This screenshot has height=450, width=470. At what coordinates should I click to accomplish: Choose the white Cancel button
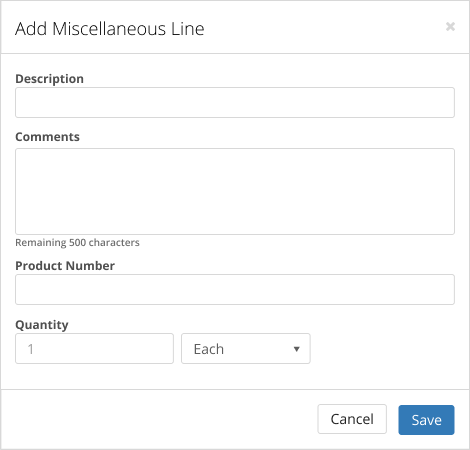tap(352, 419)
